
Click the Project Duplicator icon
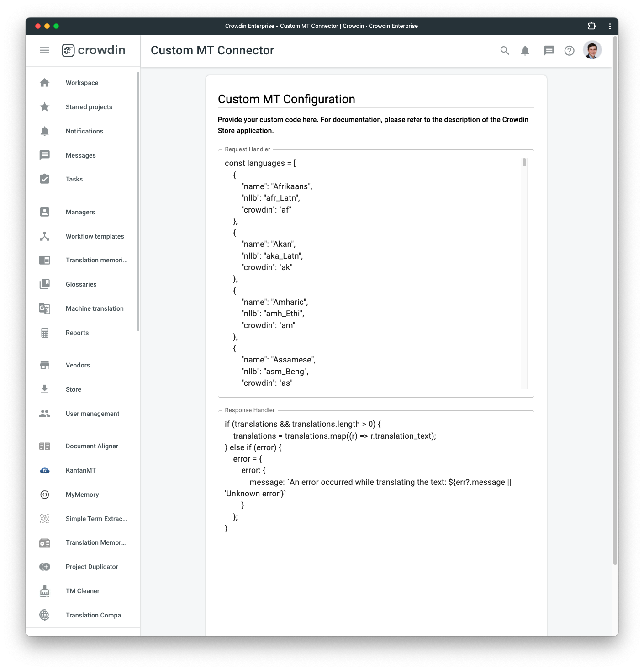click(x=45, y=567)
